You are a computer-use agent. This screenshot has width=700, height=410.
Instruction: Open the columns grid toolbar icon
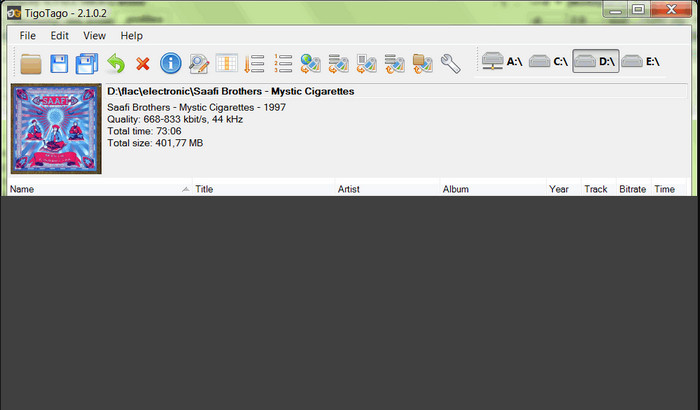tap(226, 63)
